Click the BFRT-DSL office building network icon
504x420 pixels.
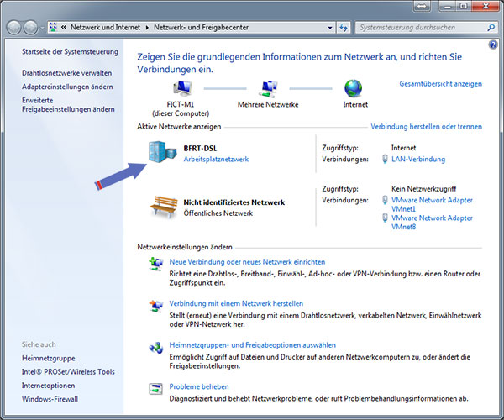click(162, 152)
